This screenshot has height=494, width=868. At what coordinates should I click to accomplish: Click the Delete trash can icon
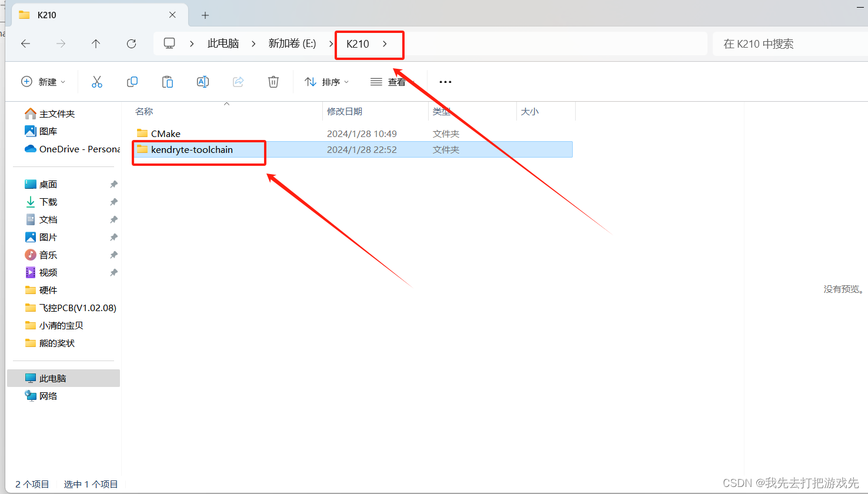pos(273,82)
